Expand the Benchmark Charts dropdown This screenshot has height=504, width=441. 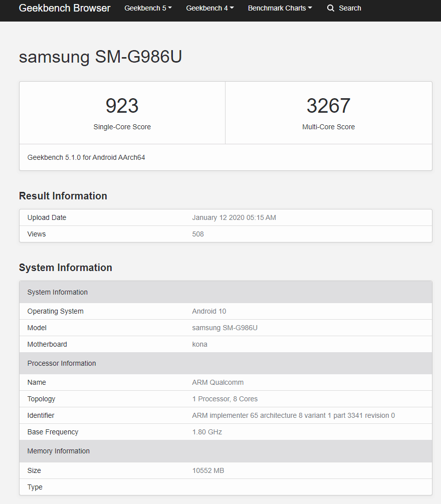[x=280, y=8]
